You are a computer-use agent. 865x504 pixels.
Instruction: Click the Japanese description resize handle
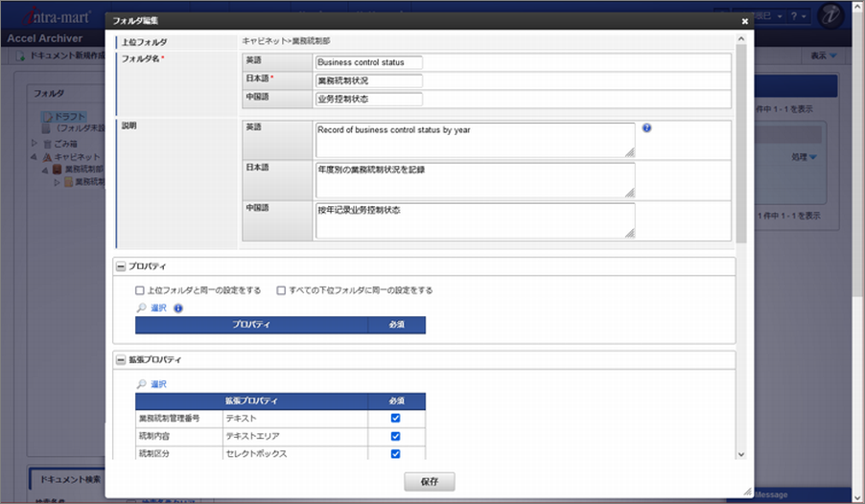pyautogui.click(x=630, y=193)
